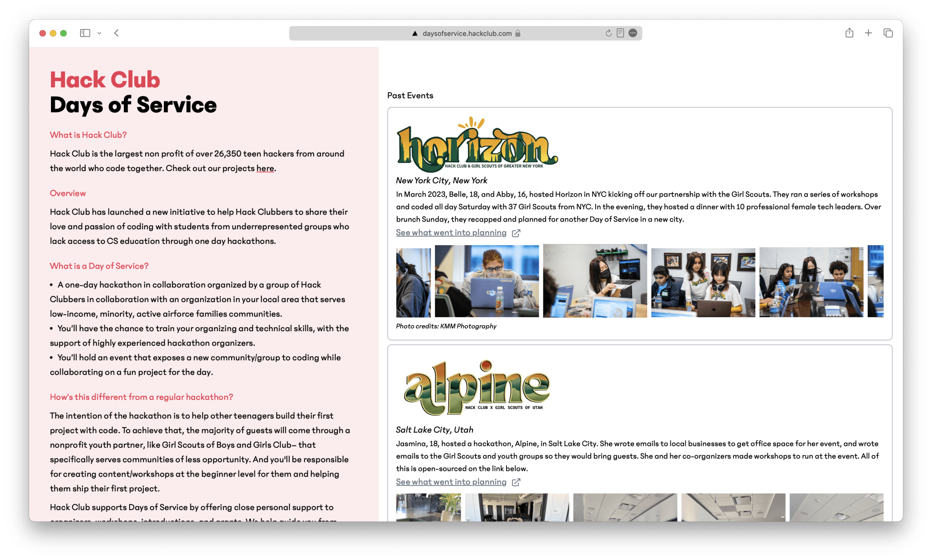Click the 'What is Hack Club?' heading

click(x=88, y=135)
